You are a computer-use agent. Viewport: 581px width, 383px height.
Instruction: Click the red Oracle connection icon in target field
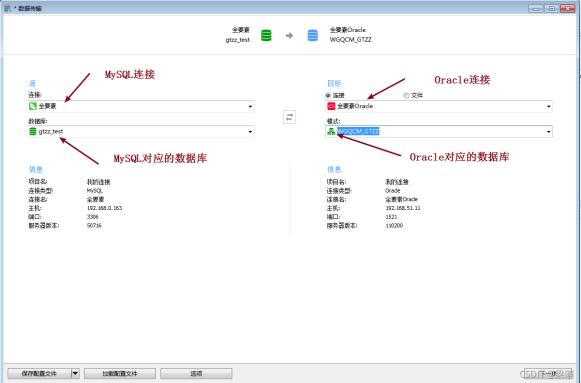click(331, 106)
